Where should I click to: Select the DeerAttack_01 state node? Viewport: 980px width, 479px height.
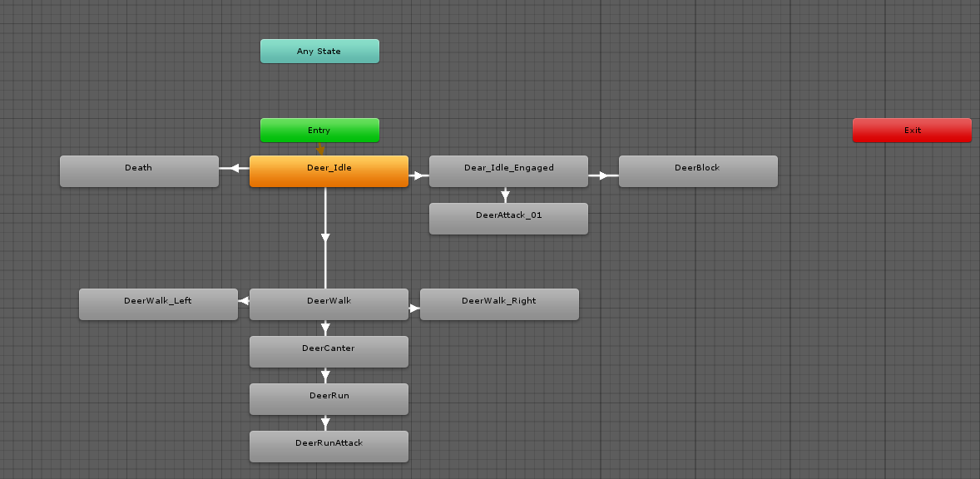509,219
